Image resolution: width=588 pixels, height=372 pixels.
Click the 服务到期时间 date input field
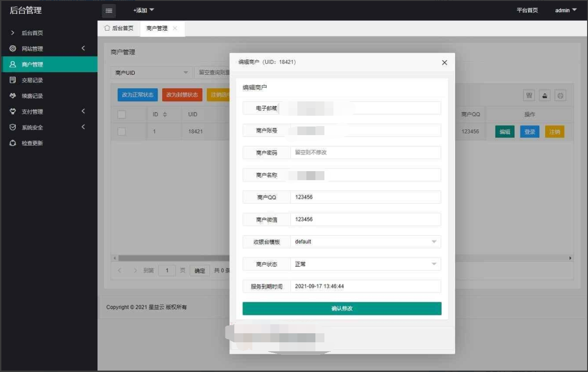365,286
